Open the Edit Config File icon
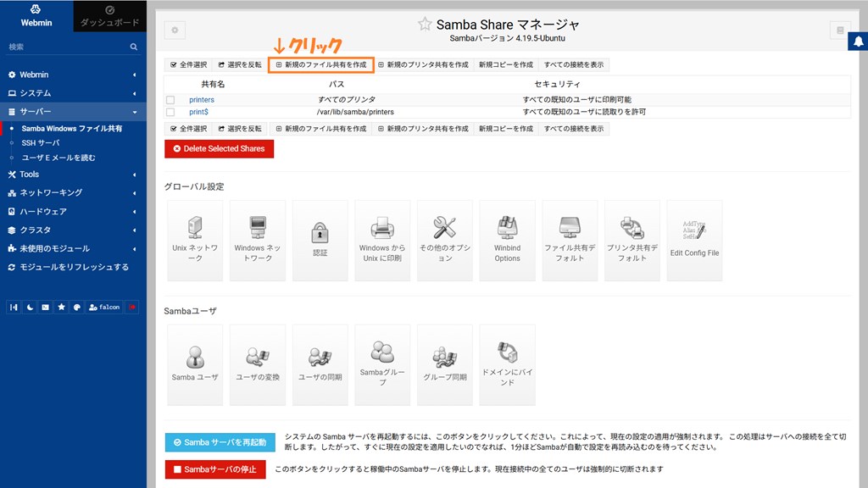This screenshot has width=868, height=488. tap(694, 240)
